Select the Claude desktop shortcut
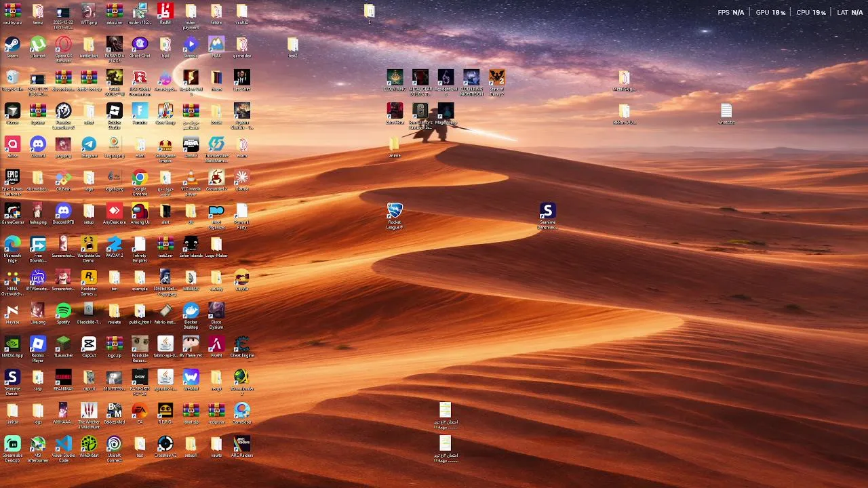 [242, 180]
